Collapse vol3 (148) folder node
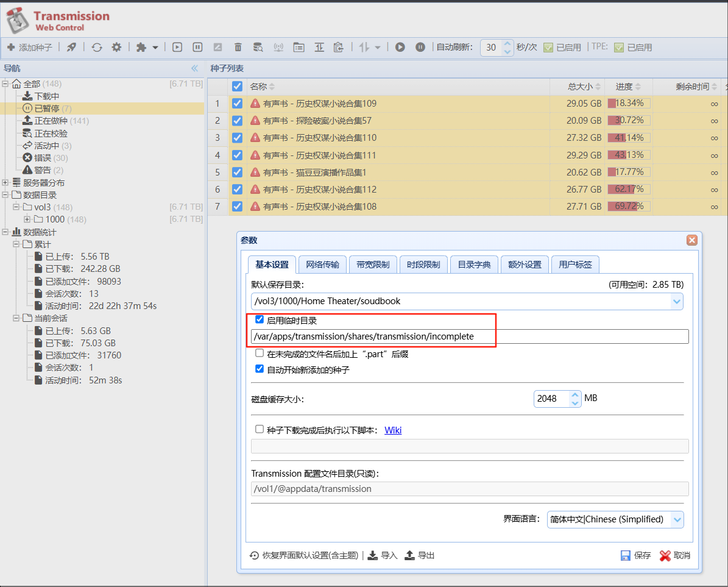This screenshot has width=728, height=587. 16,207
